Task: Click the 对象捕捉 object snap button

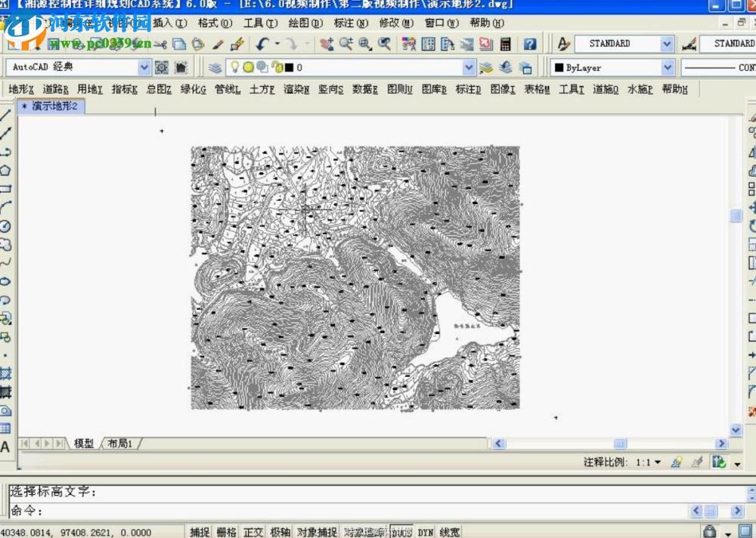Action: point(317,532)
